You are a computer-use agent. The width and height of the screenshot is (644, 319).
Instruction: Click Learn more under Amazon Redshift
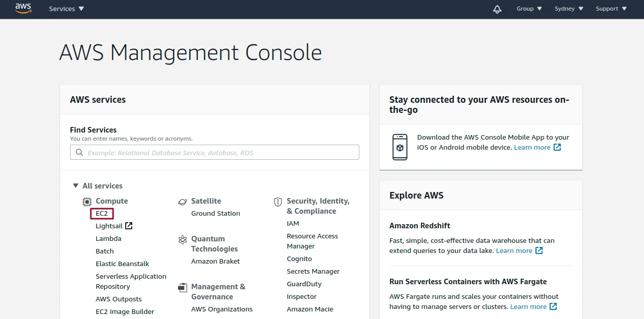(x=514, y=250)
